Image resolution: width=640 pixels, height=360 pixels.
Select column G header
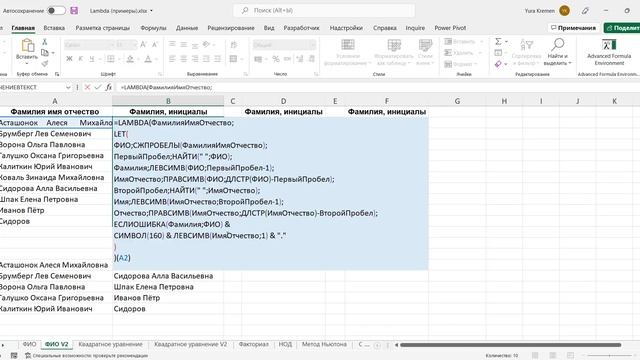(x=457, y=101)
